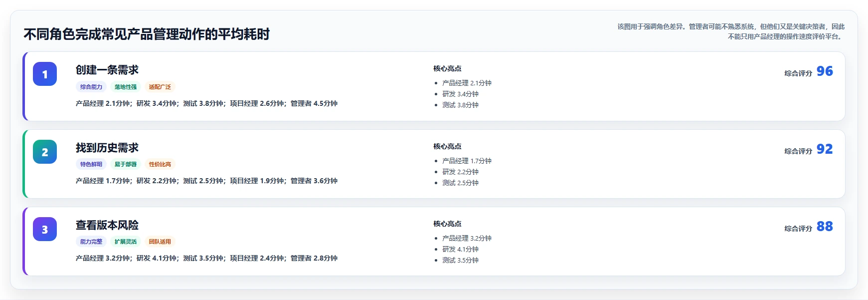
Task: Click the 易于部署 tag
Action: click(126, 164)
